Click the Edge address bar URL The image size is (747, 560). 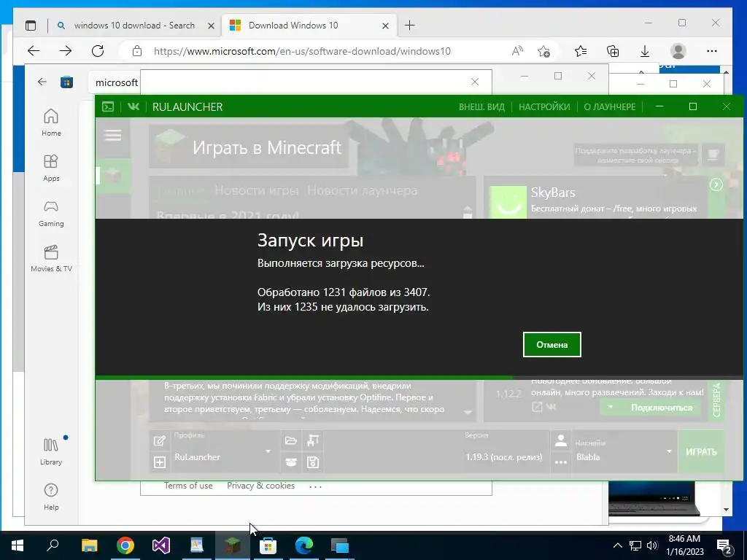point(302,51)
